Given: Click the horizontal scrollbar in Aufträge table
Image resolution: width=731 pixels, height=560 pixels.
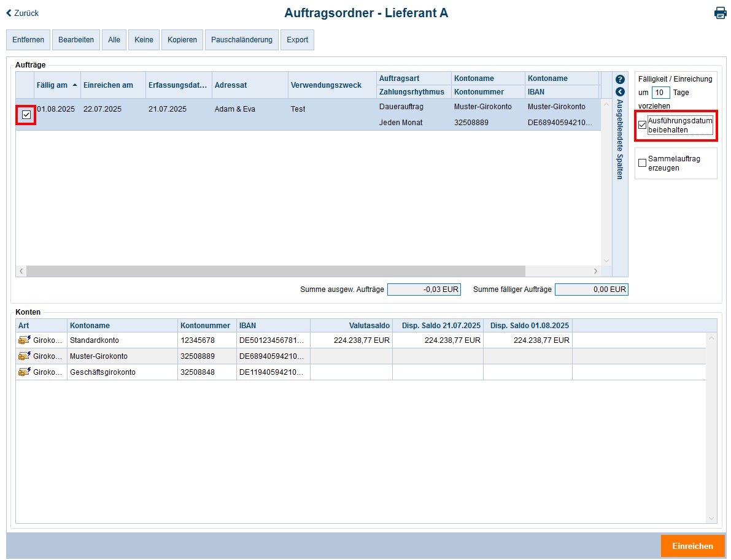Looking at the screenshot, I should pos(276,271).
